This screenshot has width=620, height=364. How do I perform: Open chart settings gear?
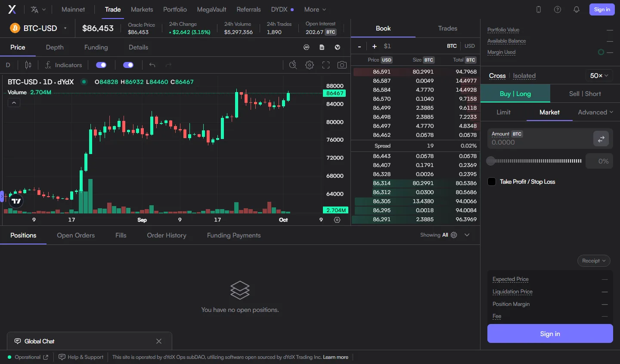point(309,65)
